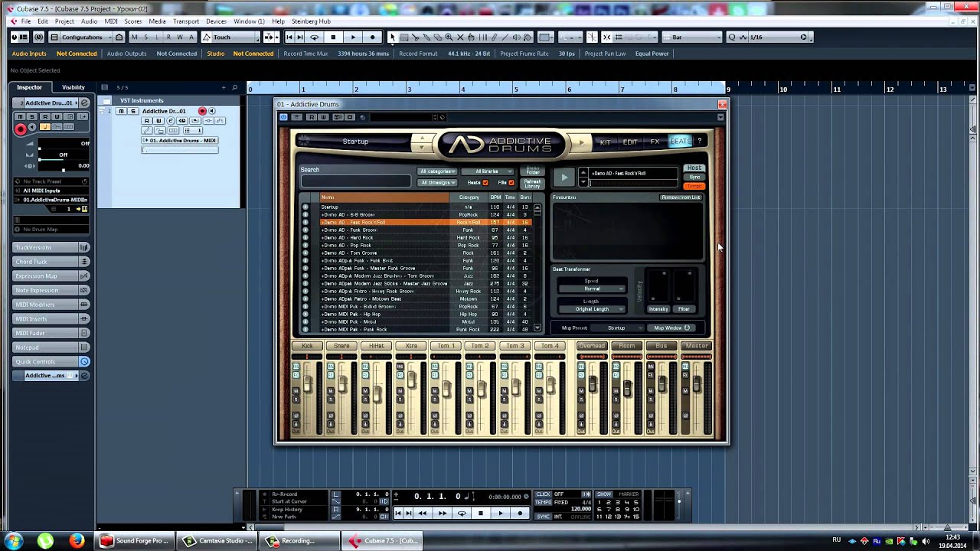The image size is (980, 551).
Task: Open the Addictive Drums help question mark
Action: click(x=699, y=142)
